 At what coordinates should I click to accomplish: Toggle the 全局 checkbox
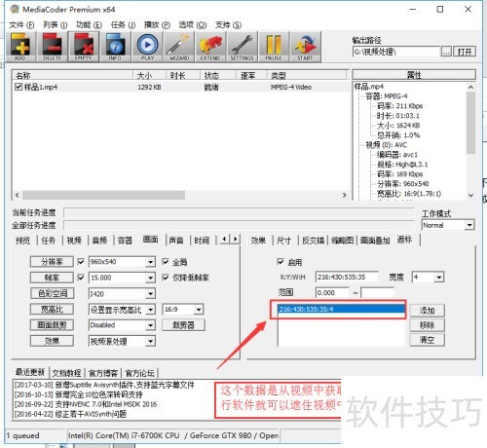[x=166, y=261]
